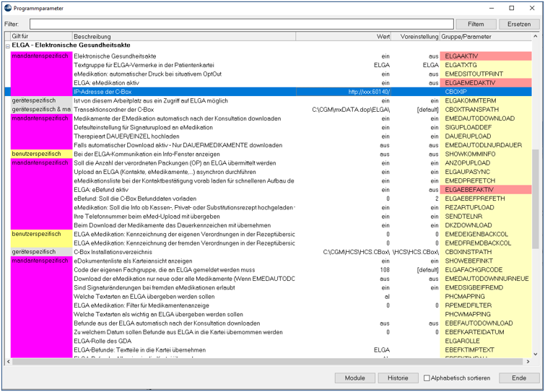Click parameter SENDTELNR
The image size is (545, 392).
point(463,216)
